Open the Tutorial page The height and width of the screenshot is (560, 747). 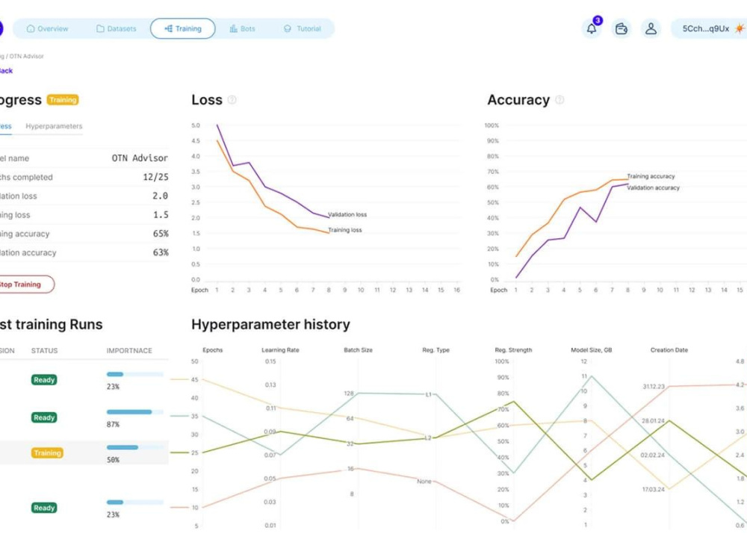click(303, 28)
